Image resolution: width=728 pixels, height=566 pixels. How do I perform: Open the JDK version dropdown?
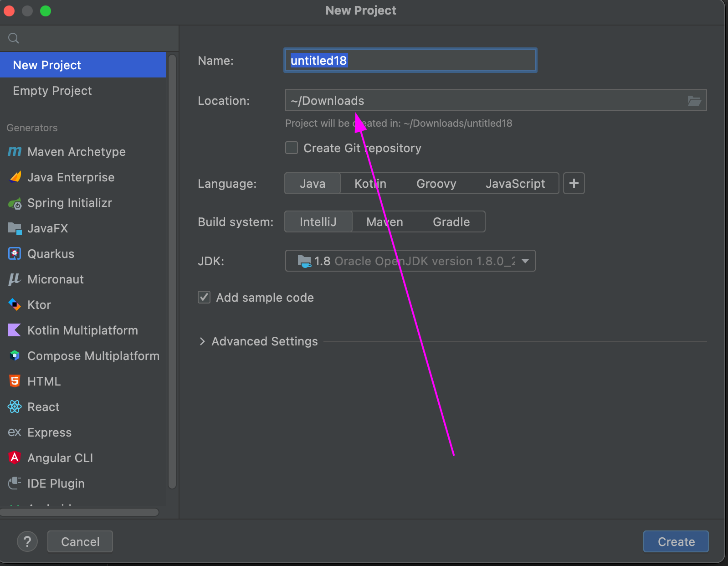(410, 261)
